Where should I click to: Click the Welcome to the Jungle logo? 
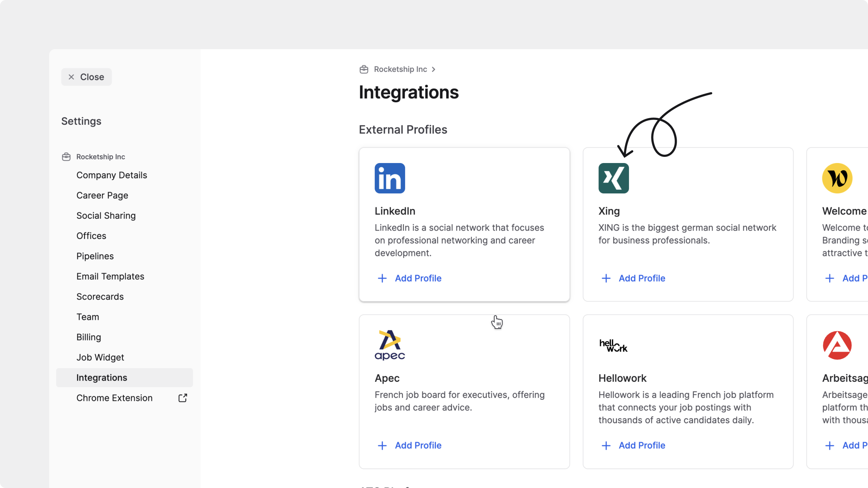tap(837, 178)
